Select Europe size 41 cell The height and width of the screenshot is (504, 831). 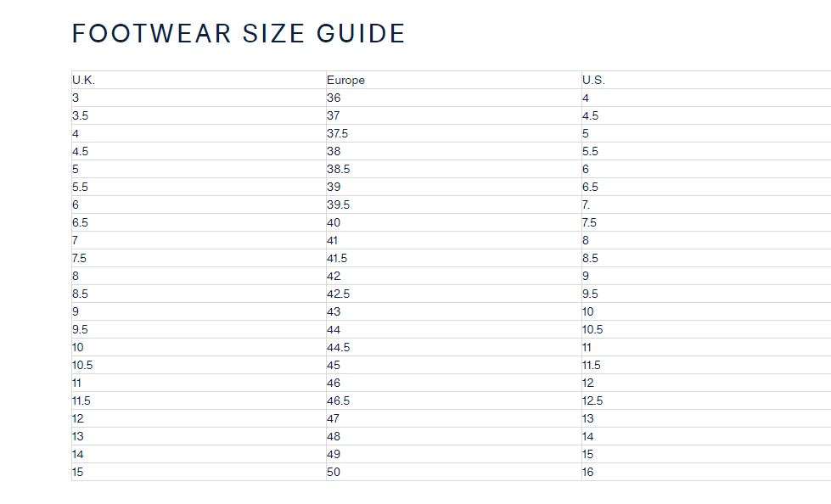333,240
